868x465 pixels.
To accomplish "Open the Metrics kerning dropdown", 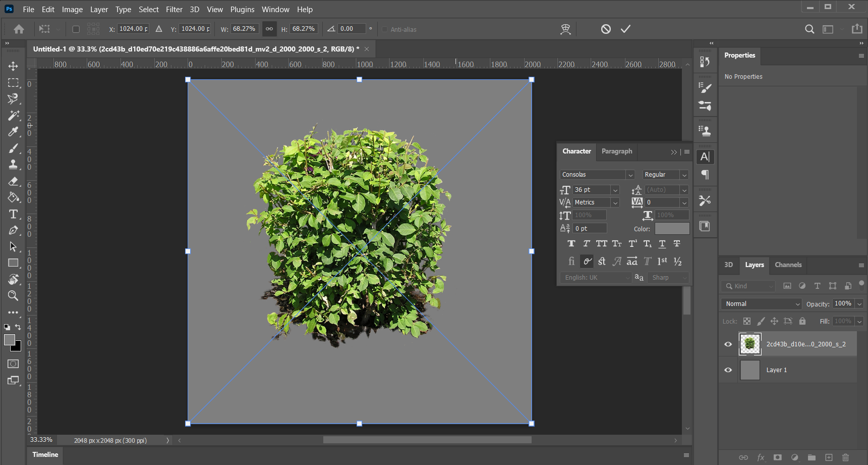I will 615,202.
